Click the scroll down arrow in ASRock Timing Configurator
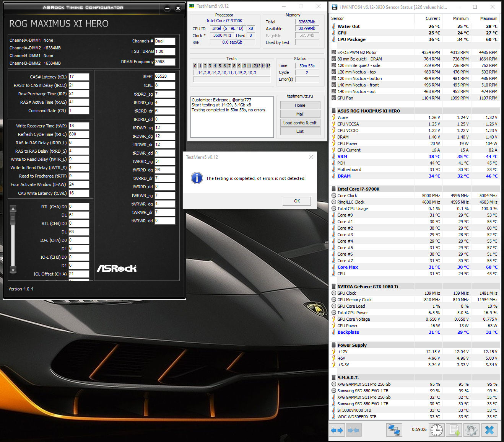 point(13,270)
